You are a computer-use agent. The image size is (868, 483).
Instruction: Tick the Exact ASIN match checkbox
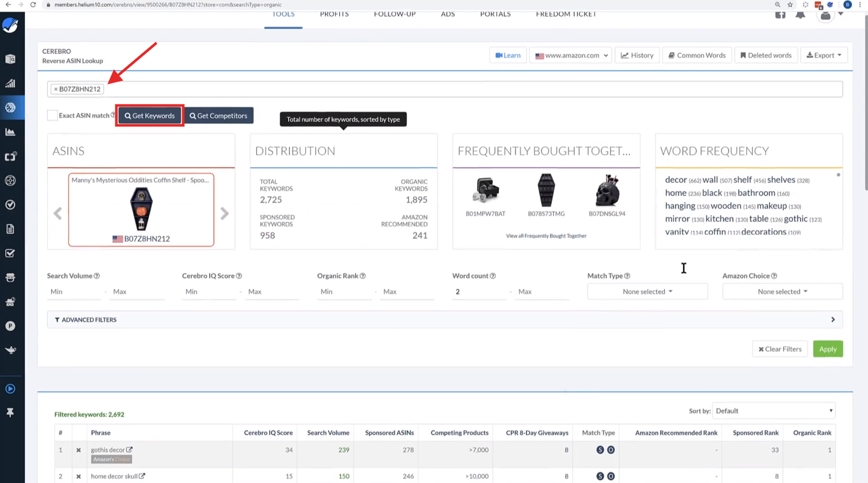click(52, 115)
